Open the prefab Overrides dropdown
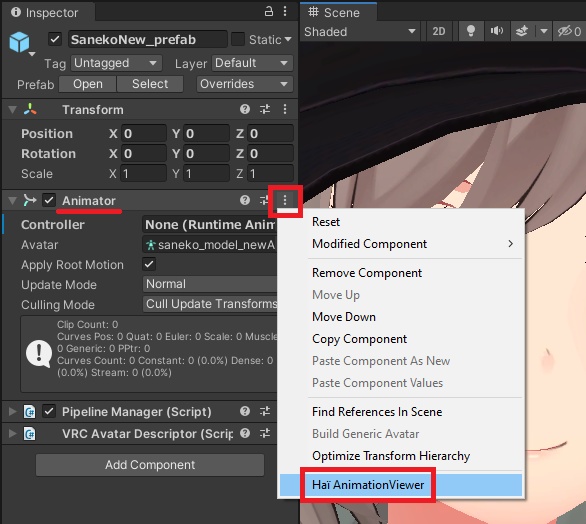Screen dimensions: 586x524 [245, 84]
